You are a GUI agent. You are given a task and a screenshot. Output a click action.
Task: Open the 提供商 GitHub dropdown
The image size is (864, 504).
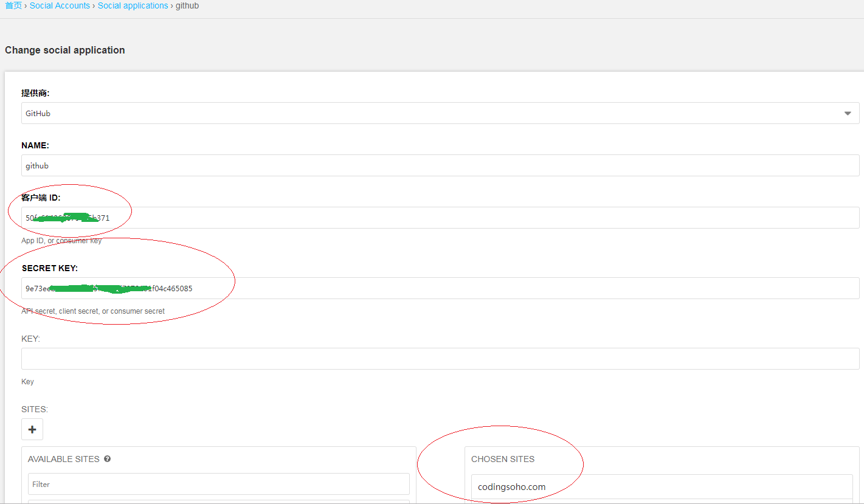click(x=440, y=113)
